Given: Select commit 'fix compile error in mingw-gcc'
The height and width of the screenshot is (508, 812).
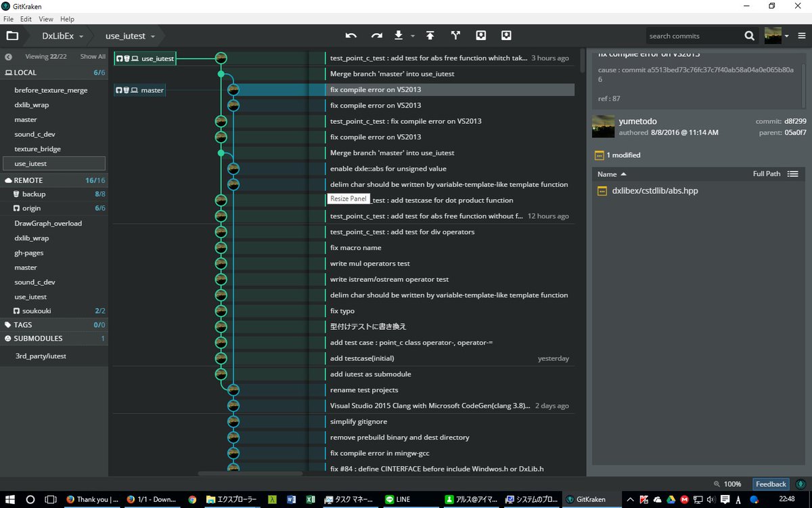Looking at the screenshot, I should click(x=380, y=453).
